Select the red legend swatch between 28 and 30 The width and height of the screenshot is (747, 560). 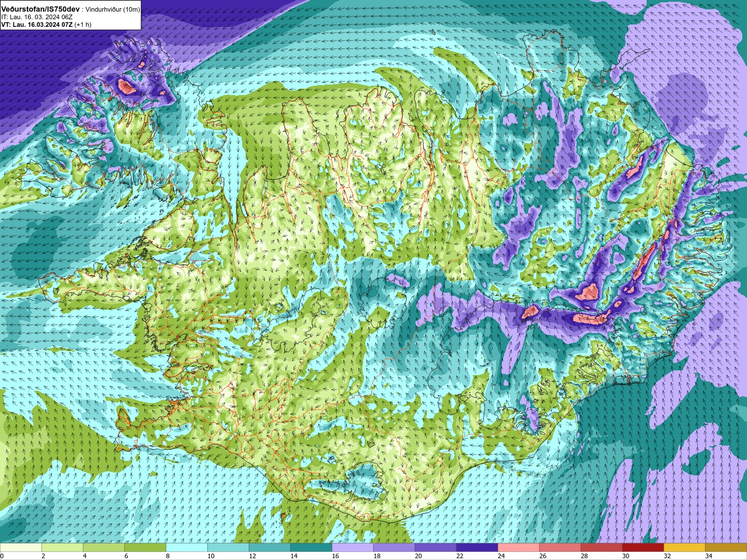(x=601, y=548)
